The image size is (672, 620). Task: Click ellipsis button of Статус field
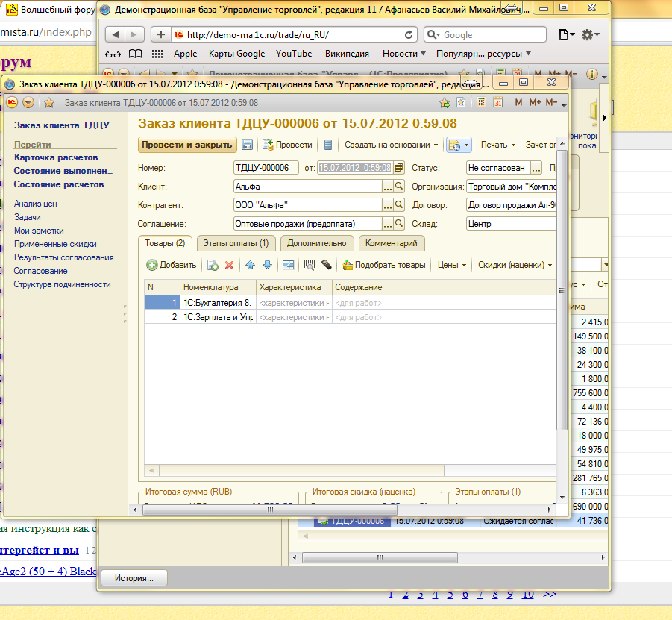536,168
